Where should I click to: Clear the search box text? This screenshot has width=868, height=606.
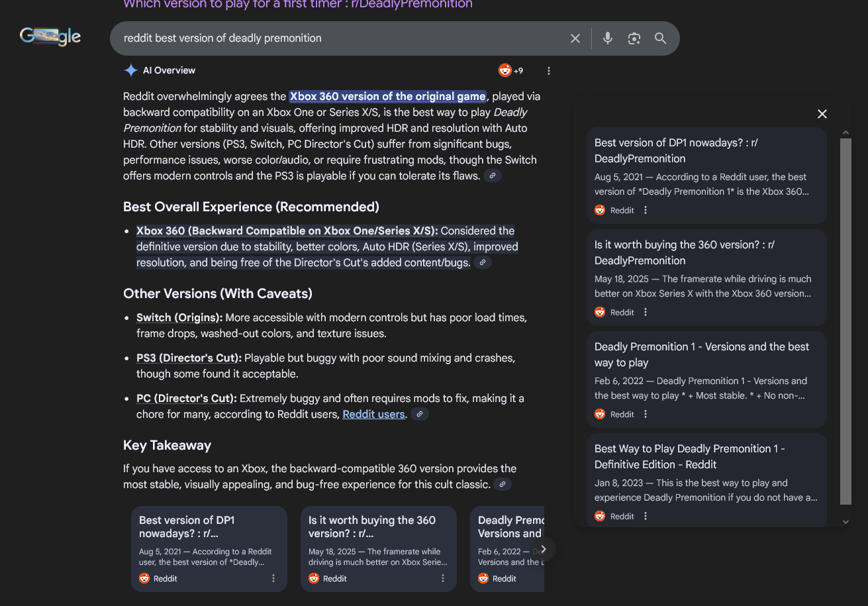click(x=575, y=38)
